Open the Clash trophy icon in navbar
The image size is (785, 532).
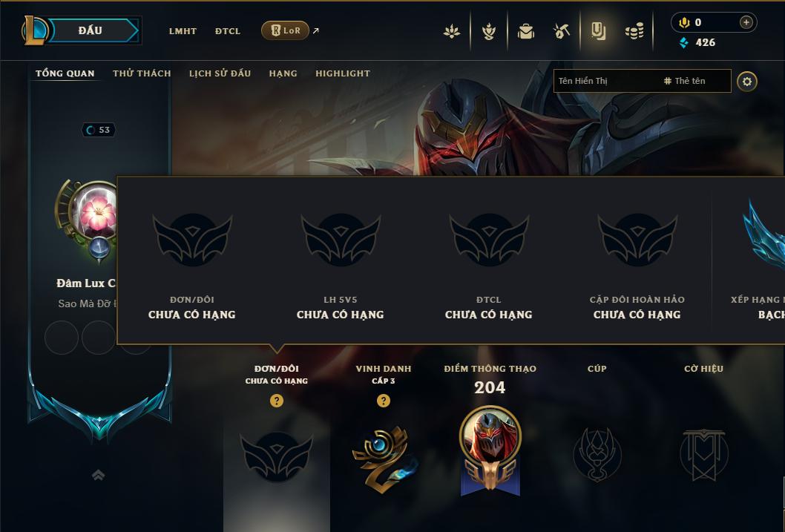pos(489,31)
